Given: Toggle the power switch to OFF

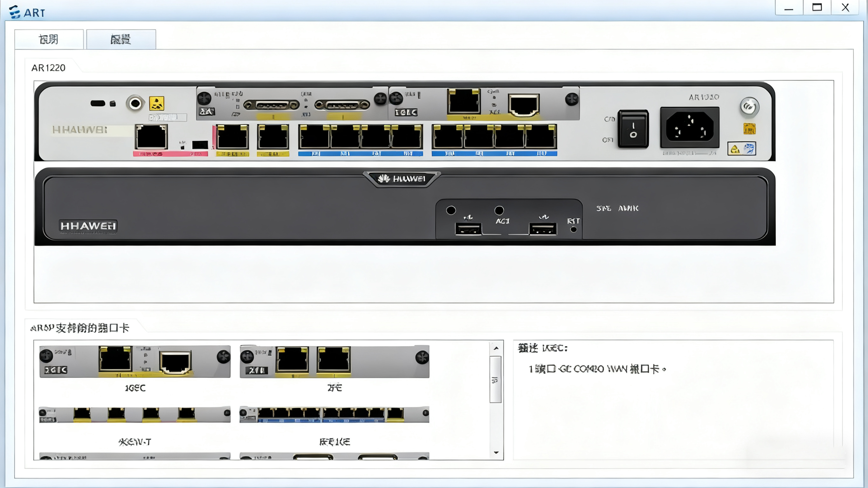Looking at the screenshot, I should click(633, 136).
